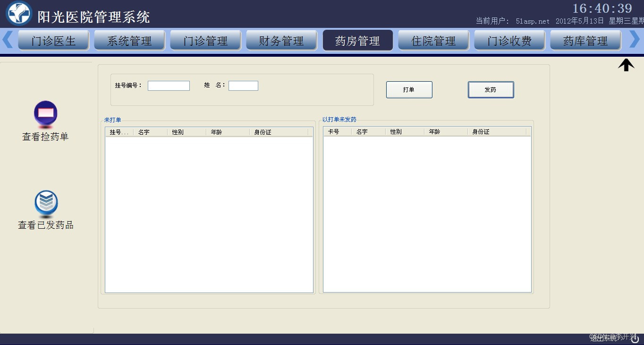
Task: Focus the 挂号编号 input field
Action: pos(169,86)
